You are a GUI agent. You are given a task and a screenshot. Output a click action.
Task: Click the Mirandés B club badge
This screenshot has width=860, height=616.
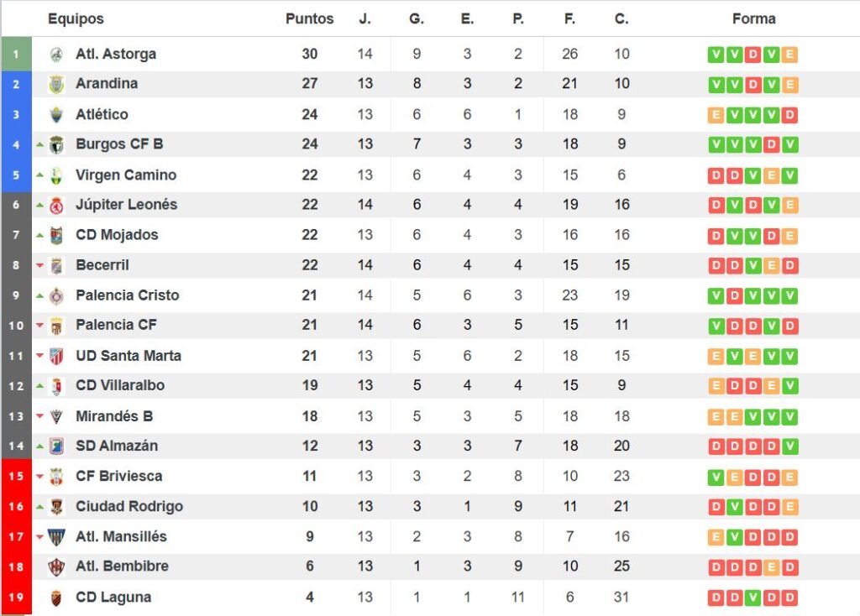click(x=56, y=416)
